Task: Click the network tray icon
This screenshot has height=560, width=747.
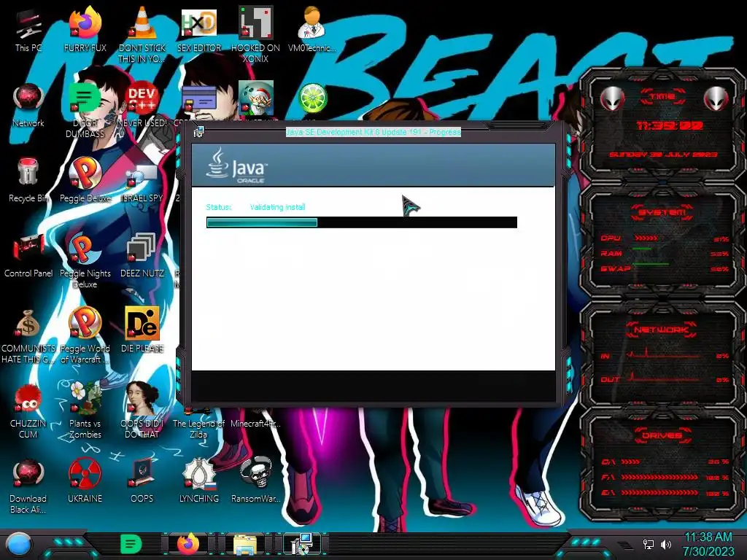Action: [x=649, y=544]
